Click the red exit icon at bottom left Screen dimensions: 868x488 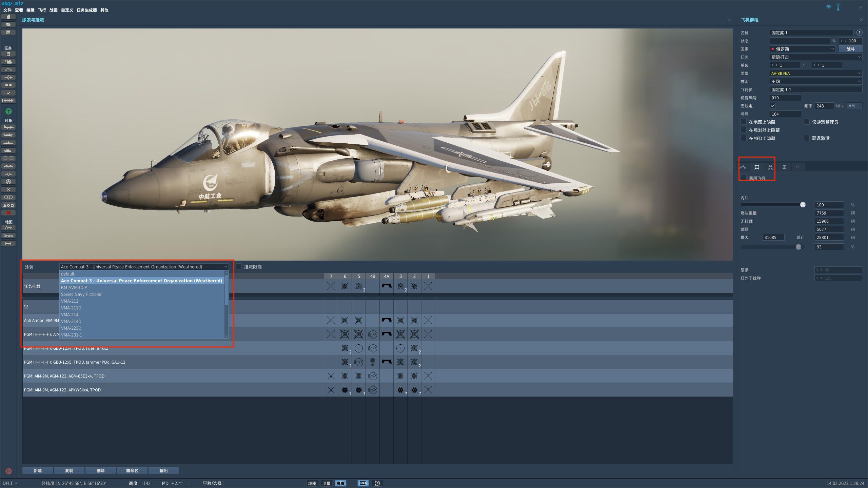[9, 471]
